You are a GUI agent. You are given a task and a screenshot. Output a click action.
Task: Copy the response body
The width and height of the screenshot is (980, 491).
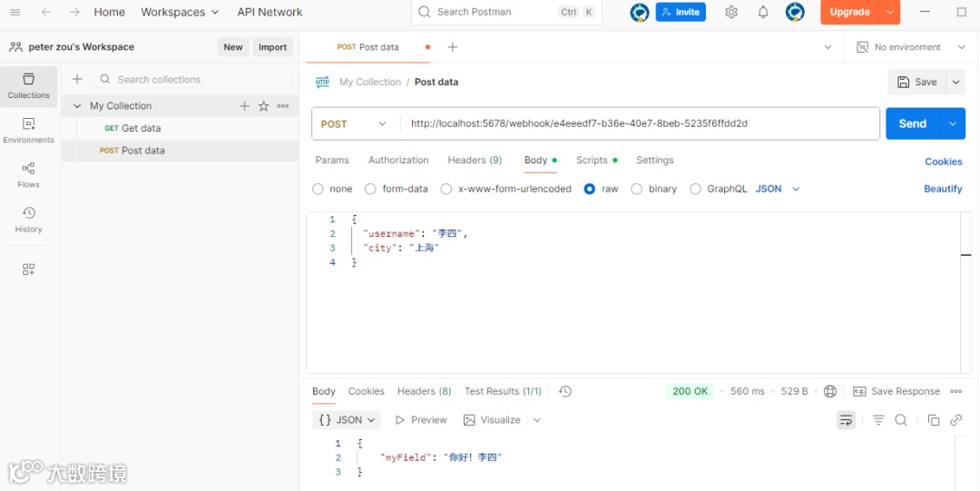coord(934,419)
